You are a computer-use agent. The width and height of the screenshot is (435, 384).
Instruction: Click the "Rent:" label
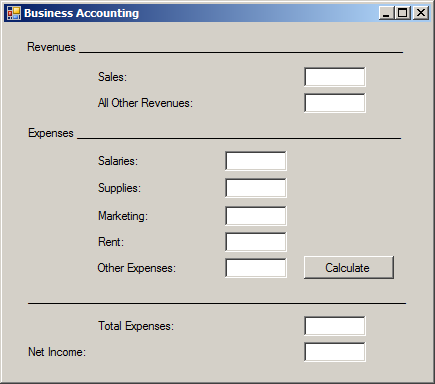[111, 242]
